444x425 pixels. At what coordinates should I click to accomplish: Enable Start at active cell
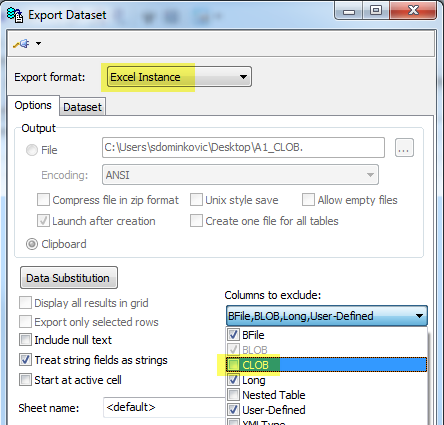click(25, 380)
